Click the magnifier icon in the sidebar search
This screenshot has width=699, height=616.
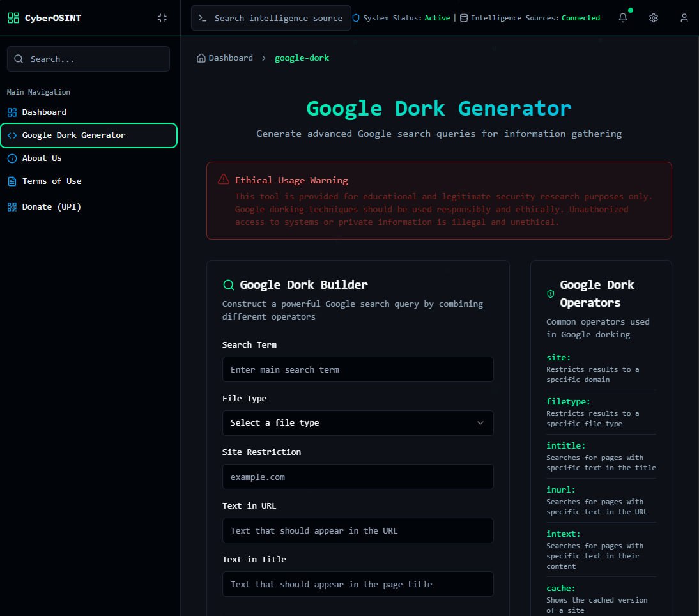pyautogui.click(x=19, y=59)
